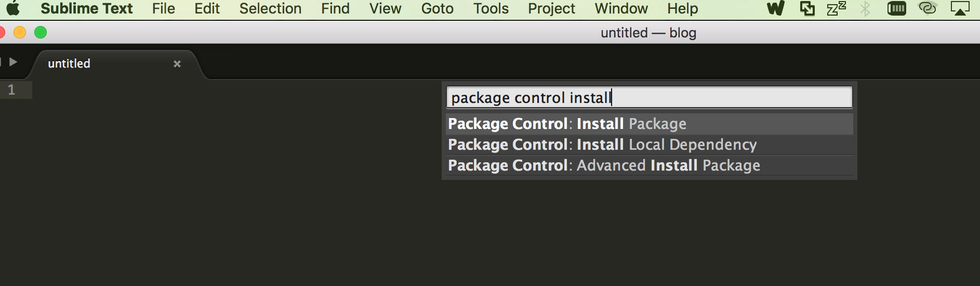Open the AirPlay display icon
This screenshot has height=286, width=980.
(x=960, y=8)
